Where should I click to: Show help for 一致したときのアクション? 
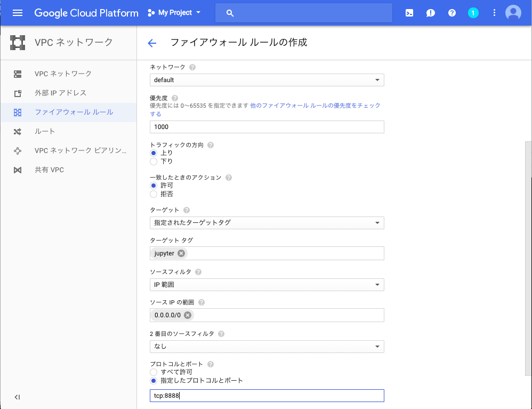(229, 178)
